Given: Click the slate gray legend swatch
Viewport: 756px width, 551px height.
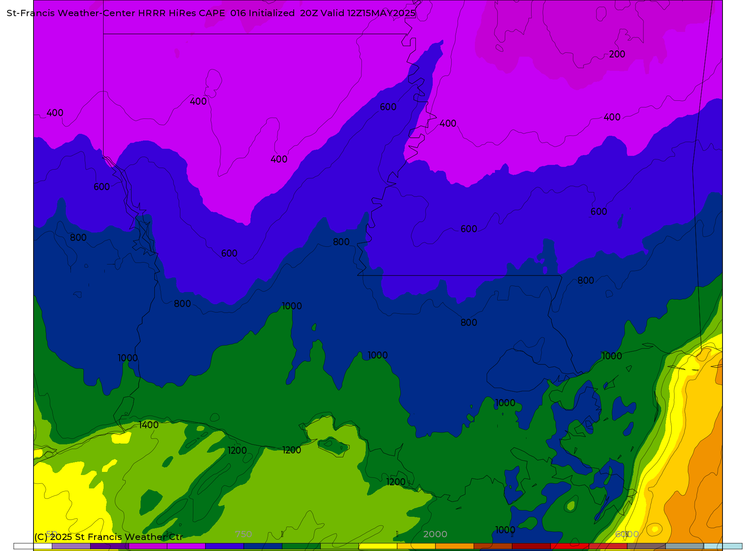Looking at the screenshot, I should 685,546.
